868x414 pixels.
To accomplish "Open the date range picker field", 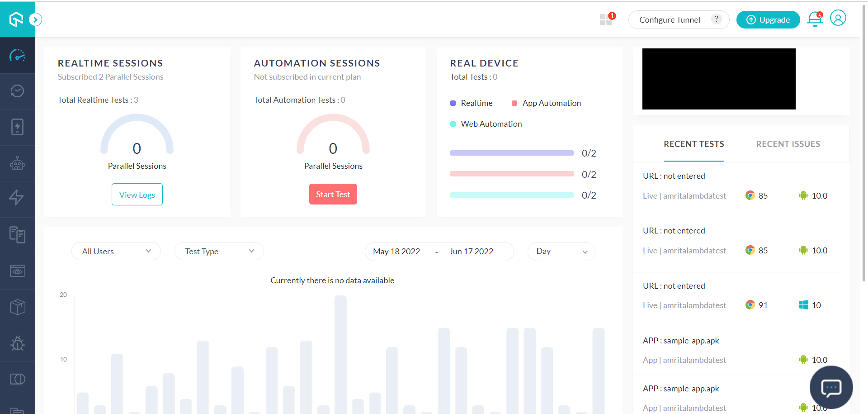I will [x=439, y=251].
